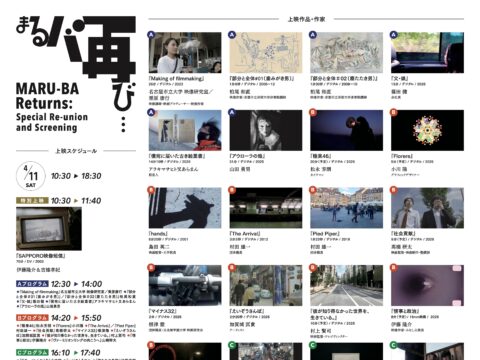Click the MARU-BA Returns: title text

[x=48, y=96]
